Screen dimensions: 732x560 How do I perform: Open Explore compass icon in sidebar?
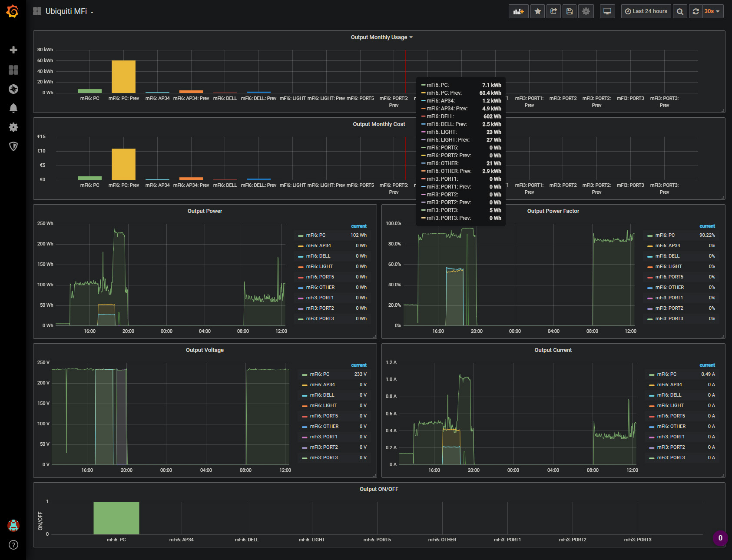click(x=13, y=89)
